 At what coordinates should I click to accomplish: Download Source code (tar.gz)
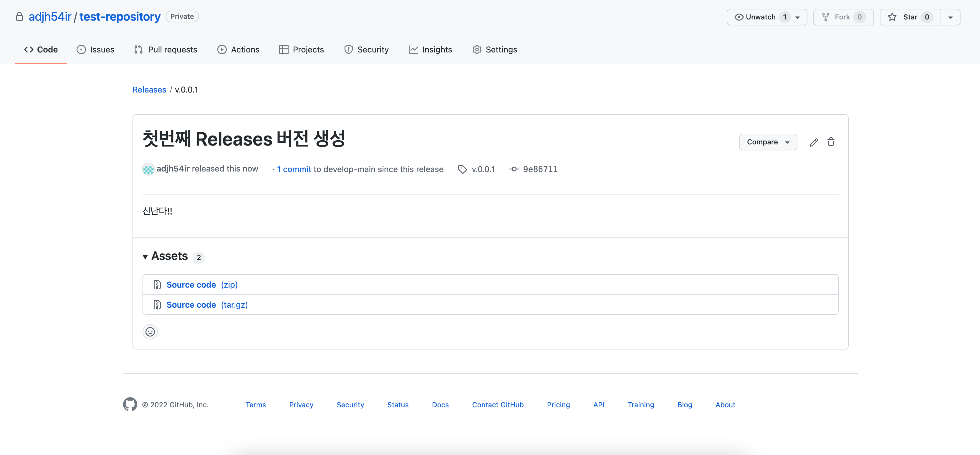point(207,305)
